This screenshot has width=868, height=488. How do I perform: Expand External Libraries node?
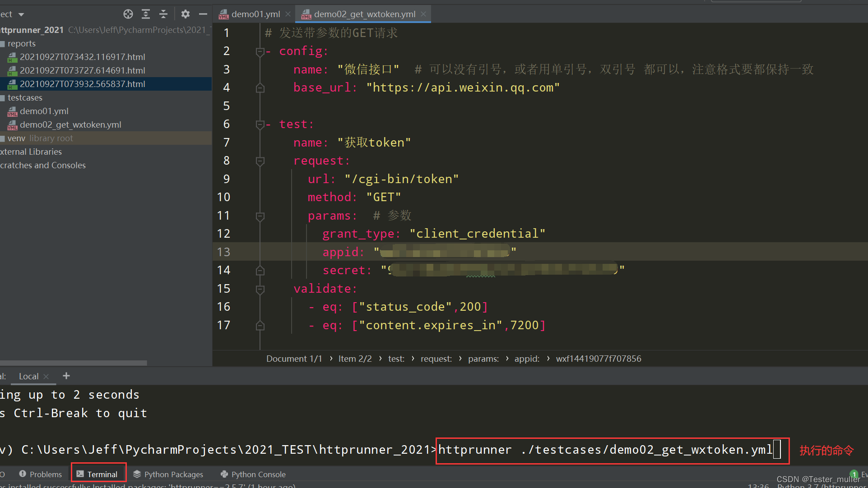(x=31, y=152)
